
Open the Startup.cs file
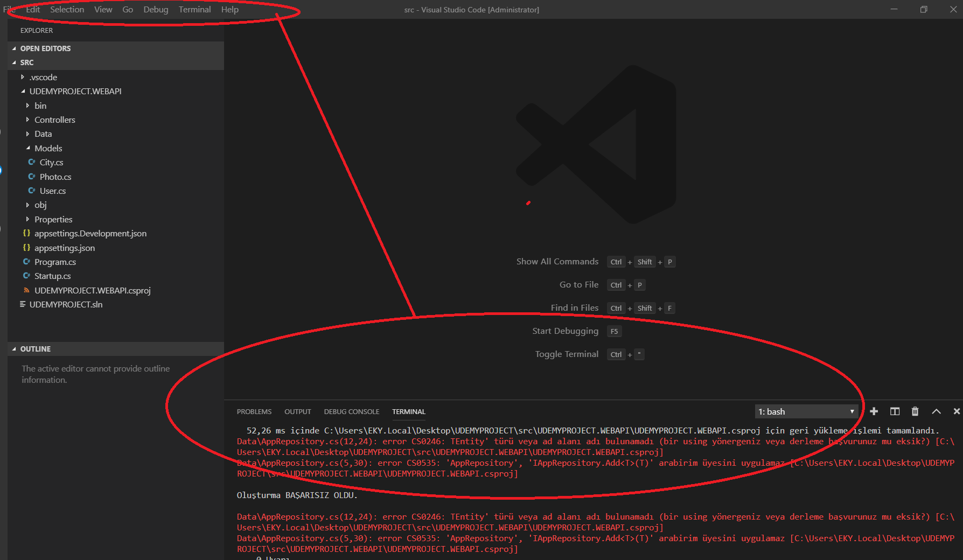click(52, 276)
